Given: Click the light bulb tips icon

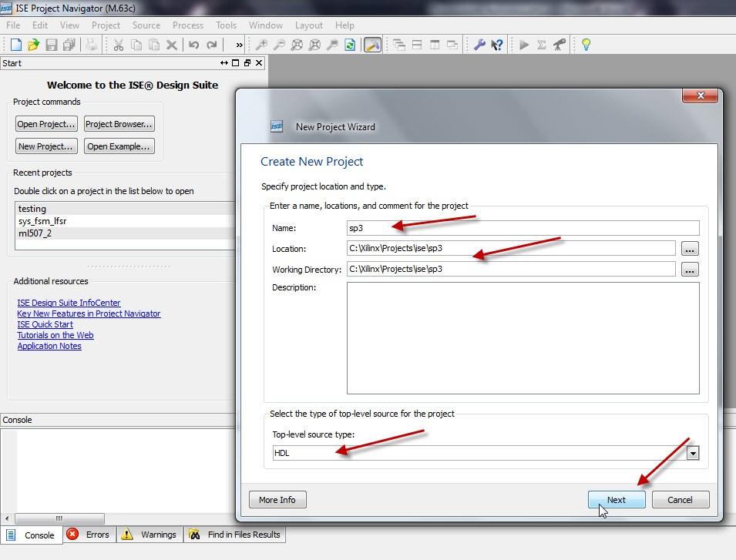Looking at the screenshot, I should [586, 45].
